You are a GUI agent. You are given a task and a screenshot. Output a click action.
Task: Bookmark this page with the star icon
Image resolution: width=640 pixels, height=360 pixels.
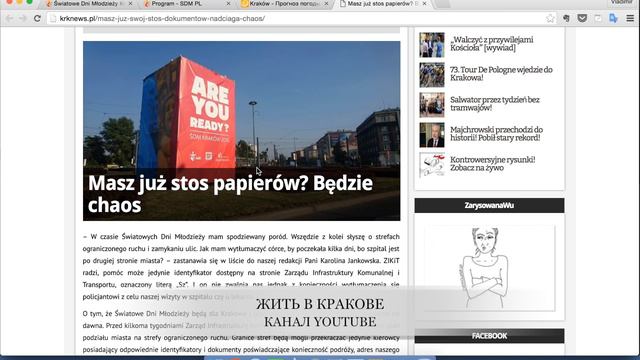click(550, 18)
